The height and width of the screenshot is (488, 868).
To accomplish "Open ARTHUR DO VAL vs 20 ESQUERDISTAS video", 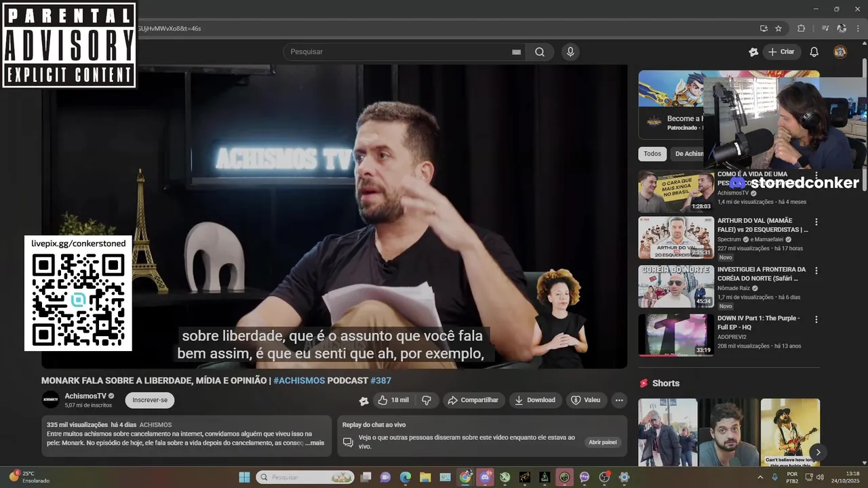I will coord(676,238).
